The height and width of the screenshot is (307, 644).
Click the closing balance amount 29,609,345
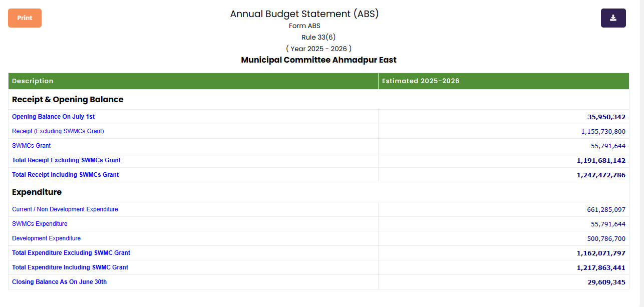pos(606,282)
